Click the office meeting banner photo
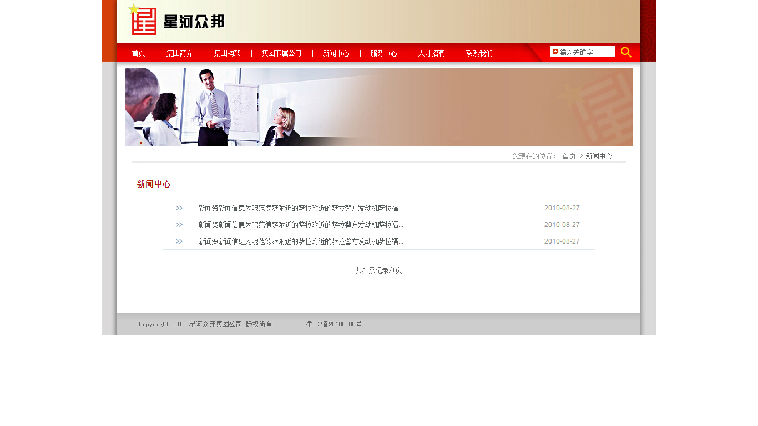The image size is (758, 426). 379,107
